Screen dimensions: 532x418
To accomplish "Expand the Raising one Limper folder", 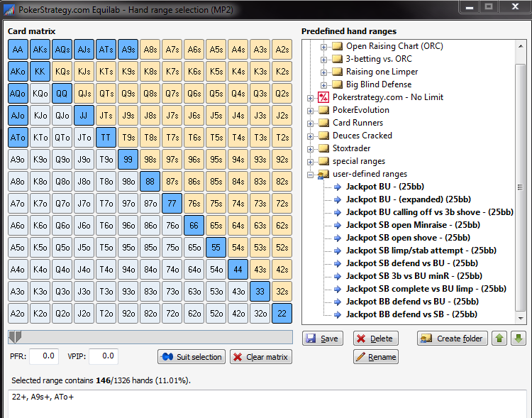I will [323, 72].
